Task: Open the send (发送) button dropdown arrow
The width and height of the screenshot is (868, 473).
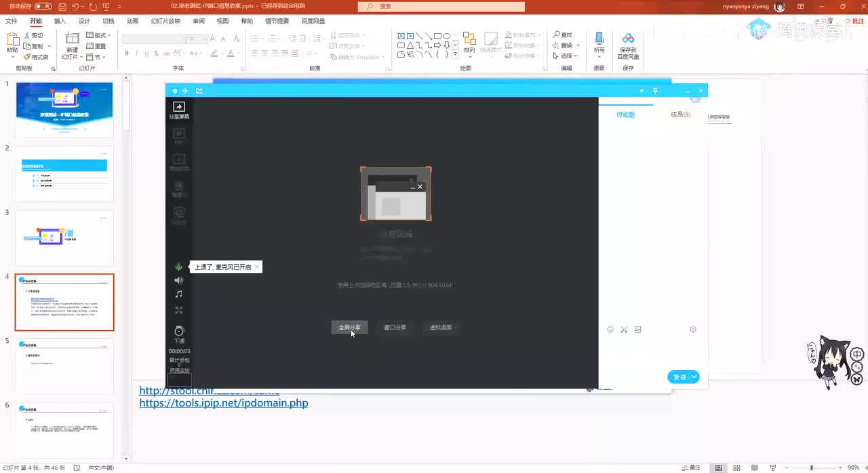Action: click(694, 377)
